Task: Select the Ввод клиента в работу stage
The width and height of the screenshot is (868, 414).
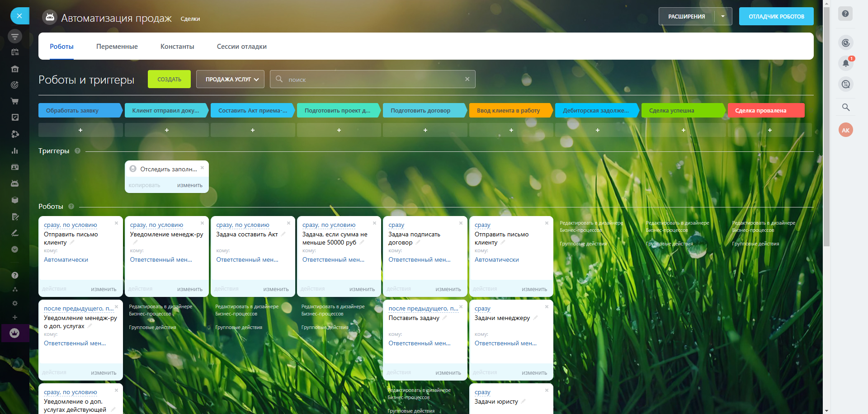Action: [x=511, y=110]
